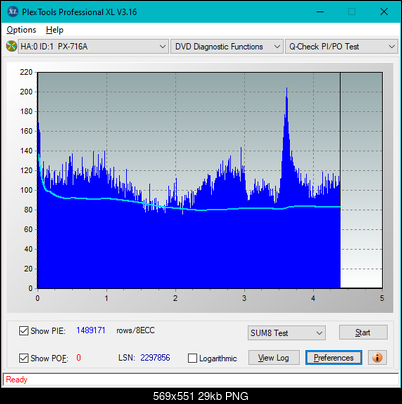Click the disc drive icon beside the drive selector
The width and height of the screenshot is (402, 404).
pos(11,46)
